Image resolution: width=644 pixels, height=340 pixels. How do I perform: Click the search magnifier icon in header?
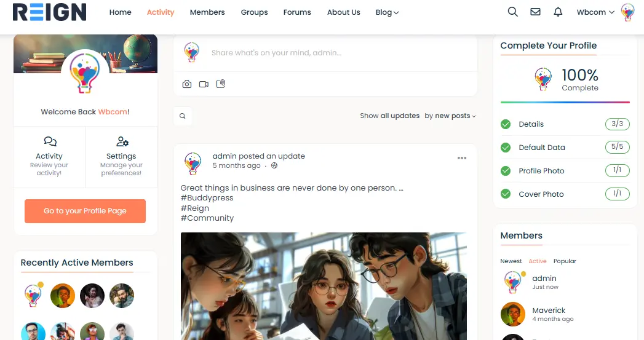coord(512,12)
